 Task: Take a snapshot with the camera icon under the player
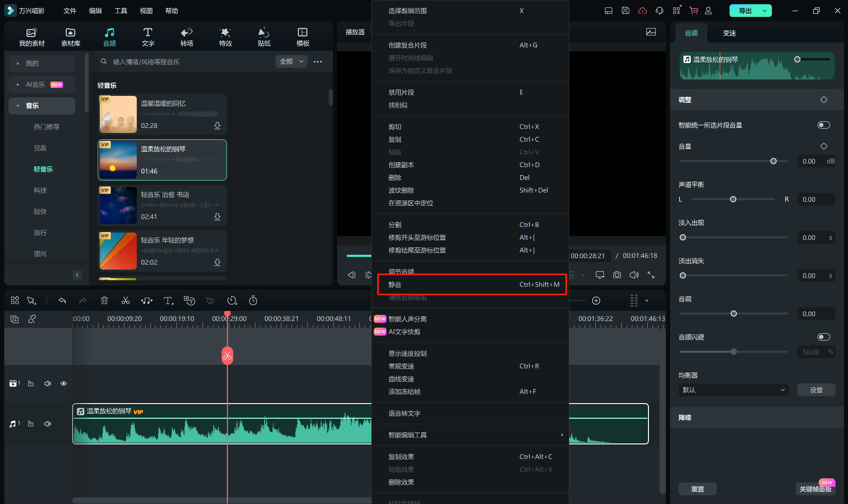[x=617, y=275]
